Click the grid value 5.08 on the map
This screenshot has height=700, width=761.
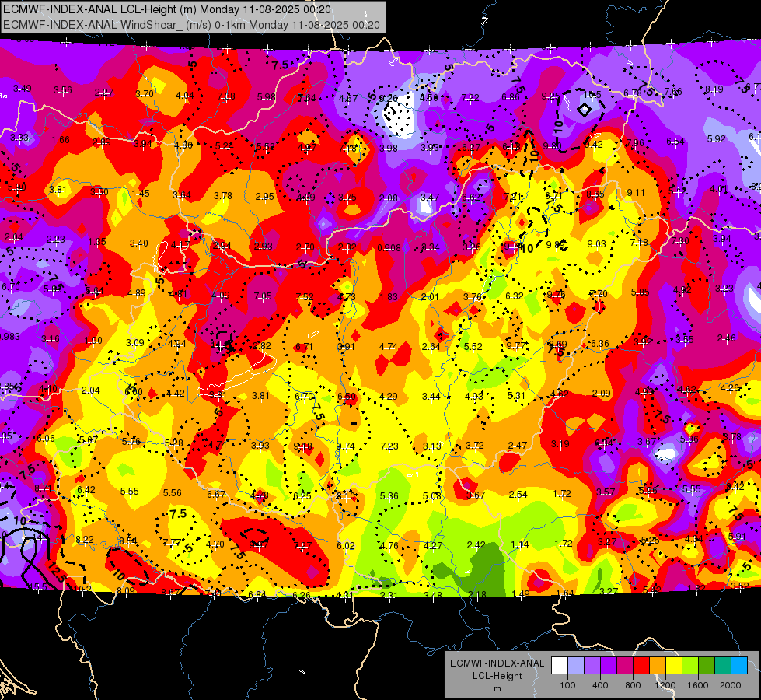click(432, 496)
